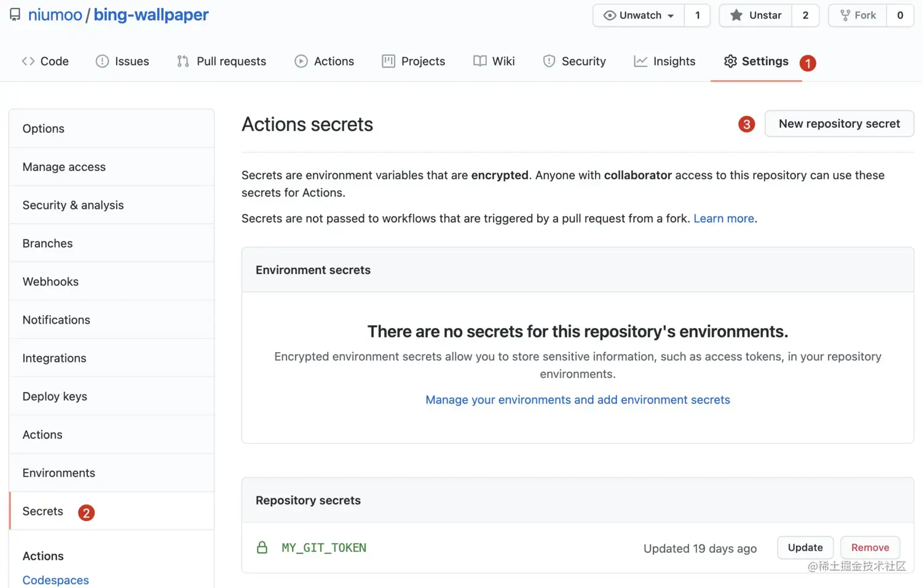Switch to the Issues tab
Image resolution: width=922 pixels, height=588 pixels.
coord(122,61)
